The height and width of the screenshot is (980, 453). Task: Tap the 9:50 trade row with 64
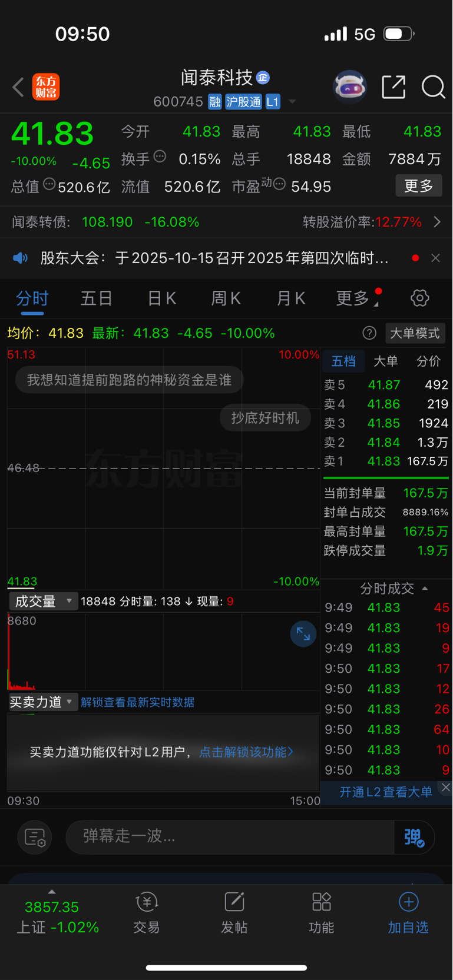(386, 729)
